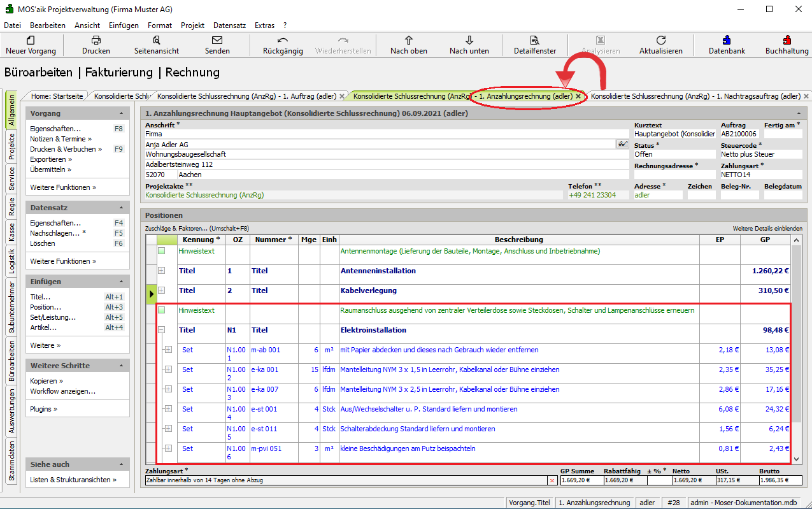The image size is (812, 509).
Task: Collapse the Elektroinstallation title row
Action: 162,330
